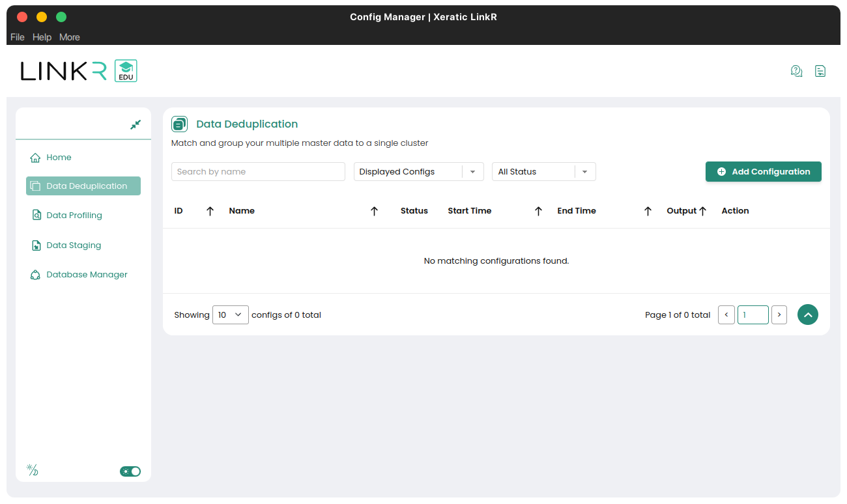Viewport: 847px width, 504px height.
Task: Sort table by ID column arrow
Action: pos(210,211)
